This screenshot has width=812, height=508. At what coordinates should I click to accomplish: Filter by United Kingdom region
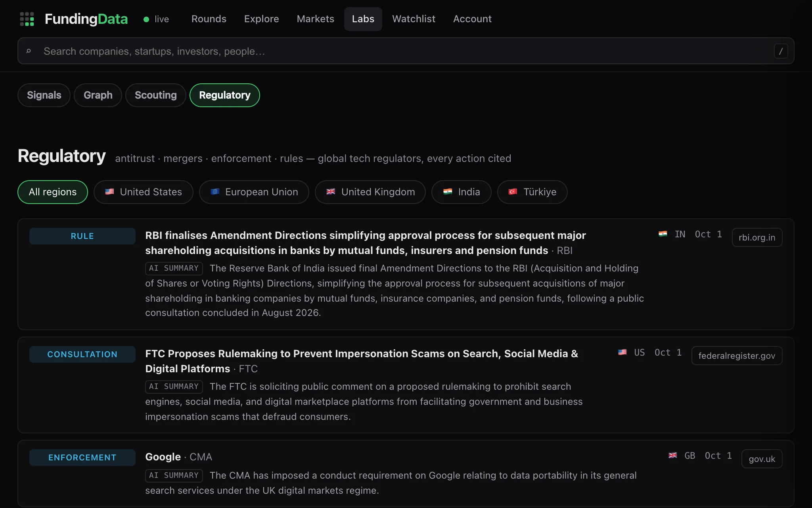tap(370, 192)
